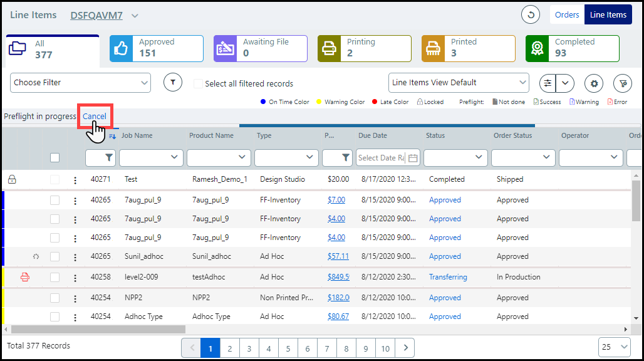644x361 pixels.
Task: Click the funnel icon in the price column filter
Action: (345, 158)
